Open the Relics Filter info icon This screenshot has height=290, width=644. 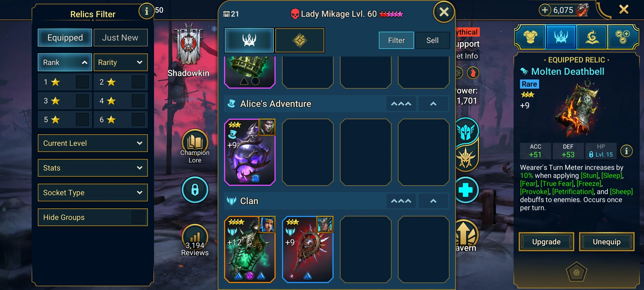pos(146,11)
